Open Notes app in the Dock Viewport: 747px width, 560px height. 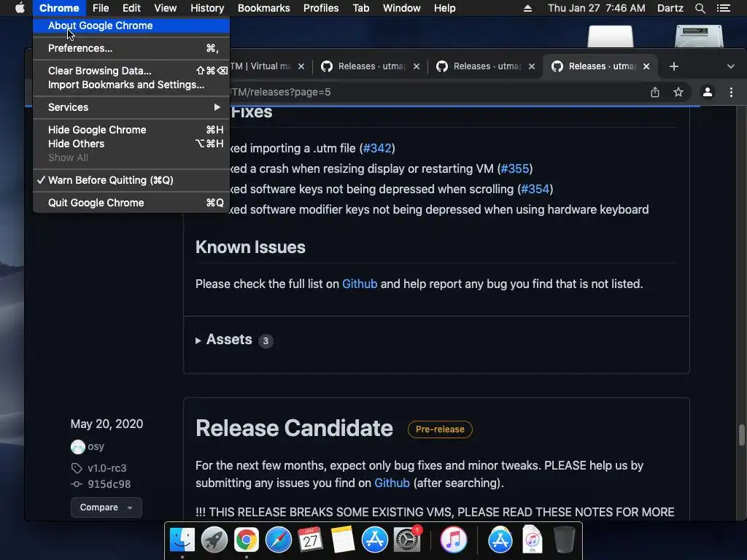tap(343, 540)
